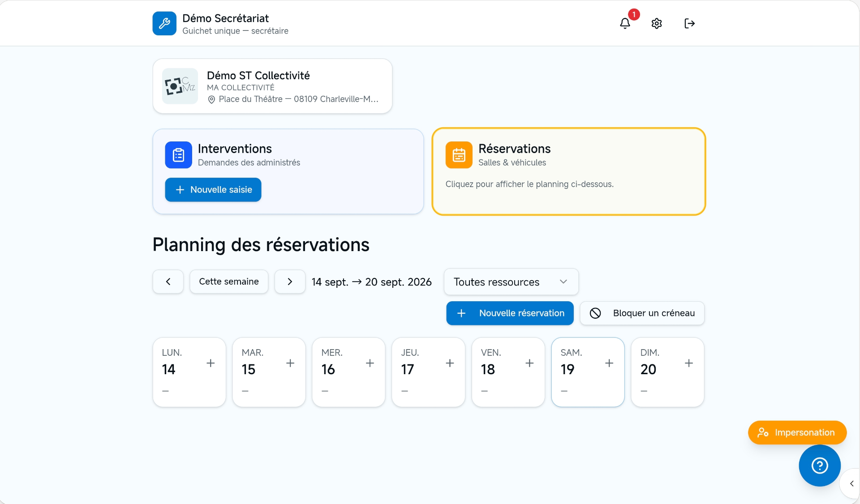
Task: Click the MA COLLECTIVITÉ label
Action: 241,88
